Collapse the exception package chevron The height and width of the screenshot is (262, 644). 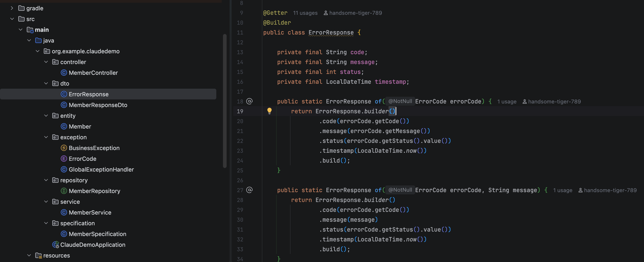coord(46,137)
